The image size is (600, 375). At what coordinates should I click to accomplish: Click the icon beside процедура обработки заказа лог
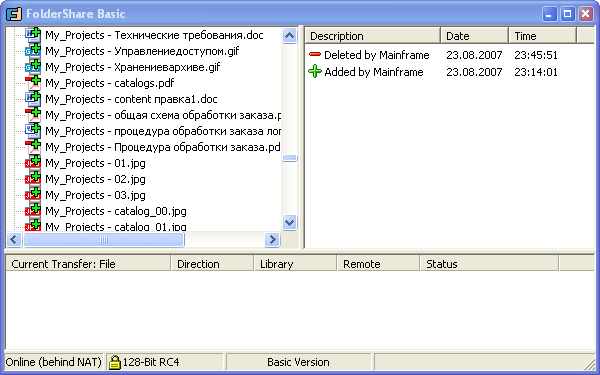coord(33,131)
